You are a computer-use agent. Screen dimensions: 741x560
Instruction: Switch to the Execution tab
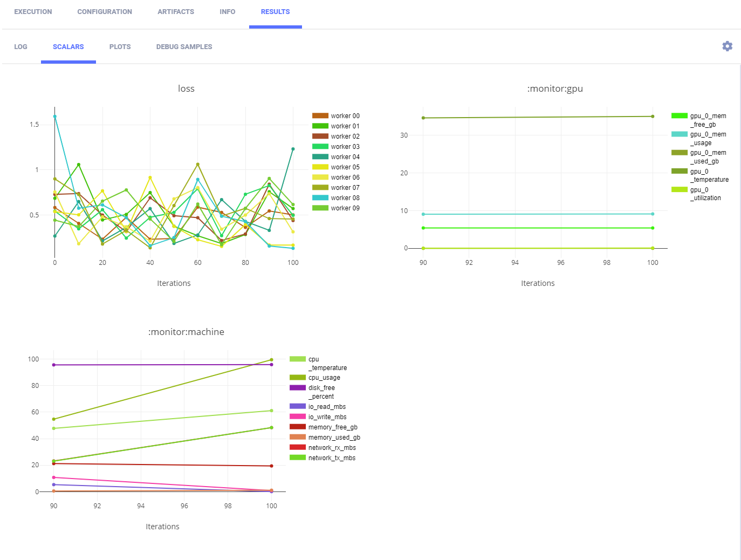(x=33, y=12)
